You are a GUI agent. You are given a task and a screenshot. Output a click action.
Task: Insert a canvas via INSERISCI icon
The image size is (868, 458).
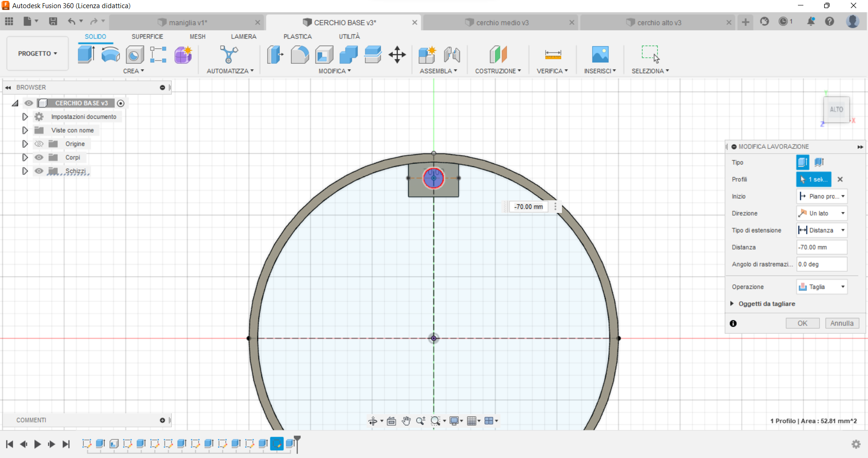click(600, 54)
